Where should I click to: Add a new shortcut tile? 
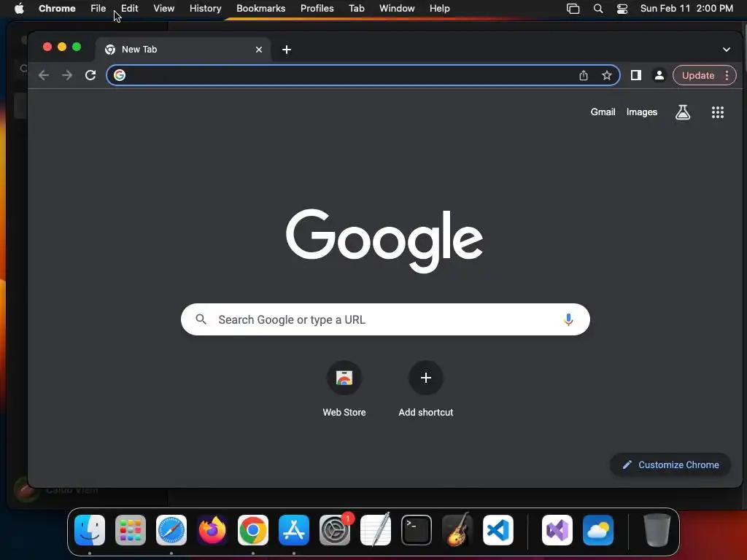click(x=426, y=389)
